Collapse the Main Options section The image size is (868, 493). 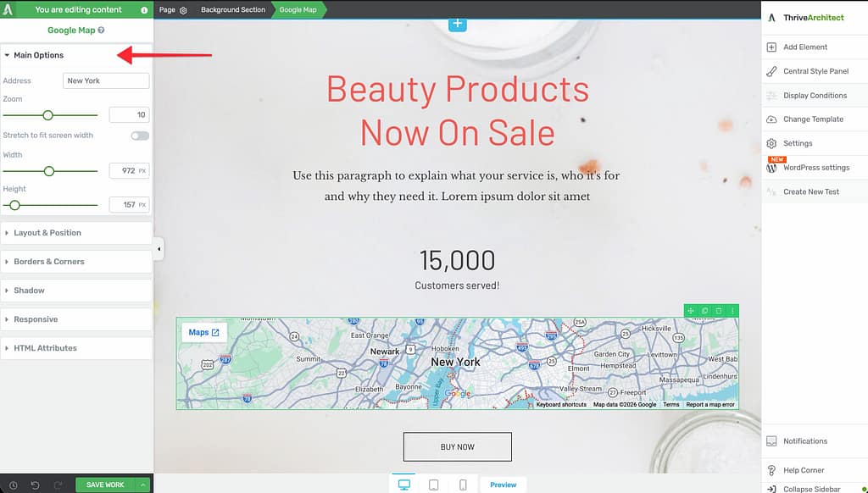(38, 55)
